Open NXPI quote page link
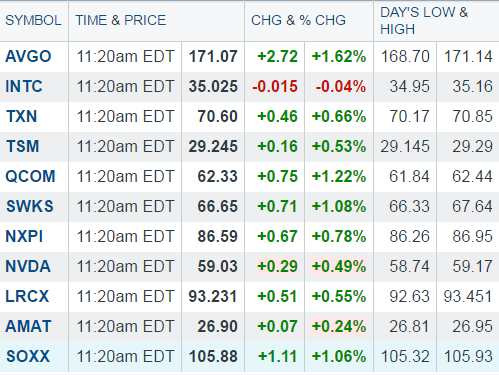 (24, 236)
